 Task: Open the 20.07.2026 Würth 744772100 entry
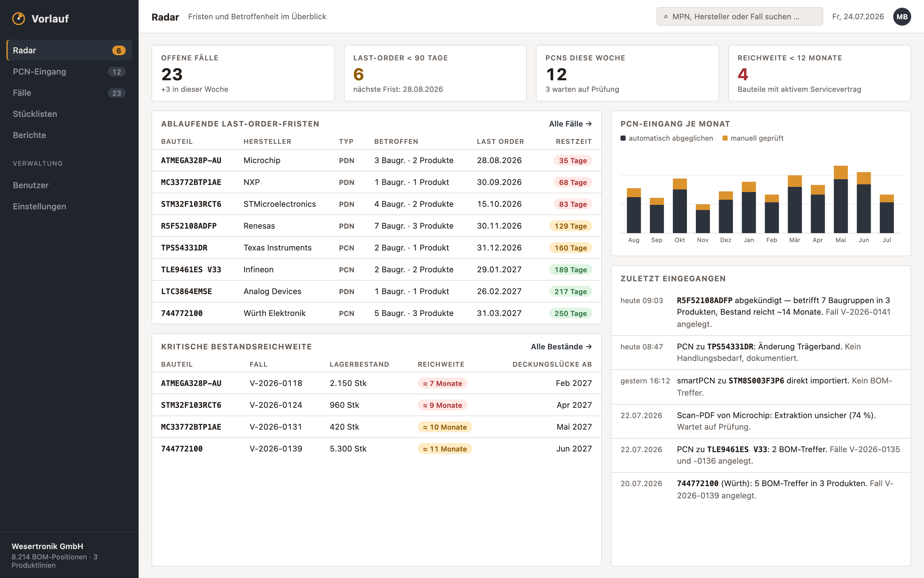click(761, 489)
